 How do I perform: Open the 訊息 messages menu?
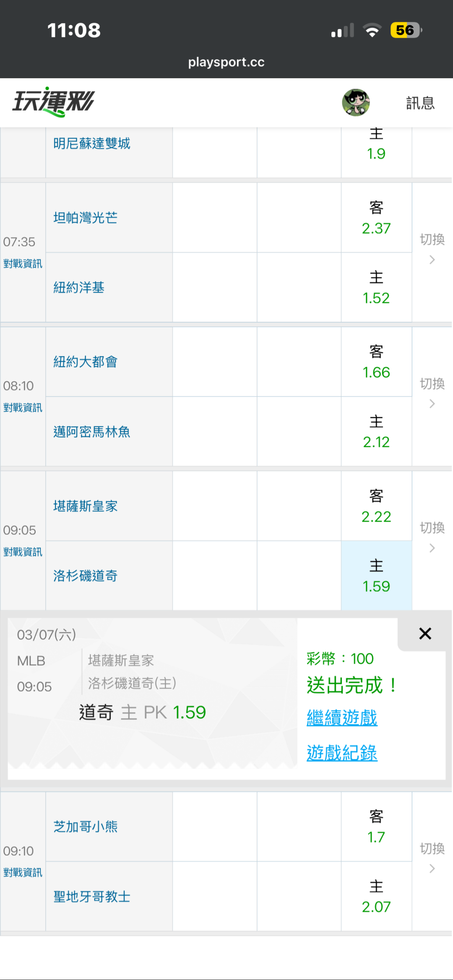click(x=420, y=103)
